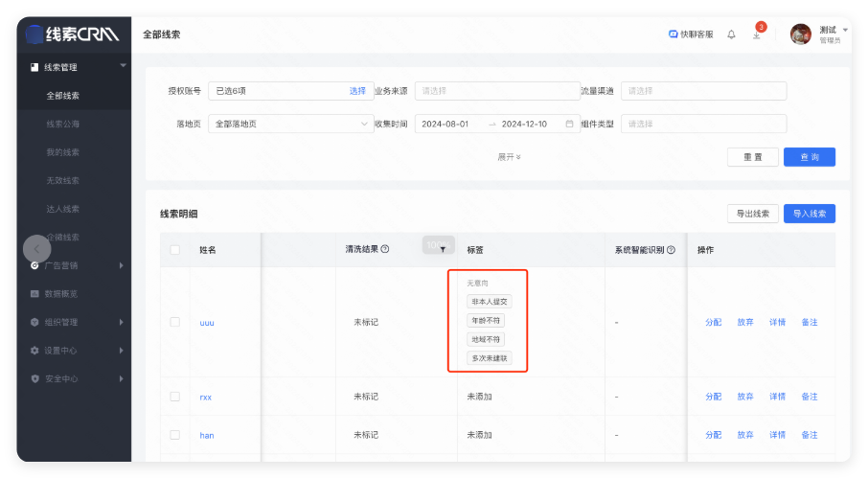Viewport: 868px width, 478px height.
Task: Open 我的线索 in sidebar
Action: pos(62,152)
